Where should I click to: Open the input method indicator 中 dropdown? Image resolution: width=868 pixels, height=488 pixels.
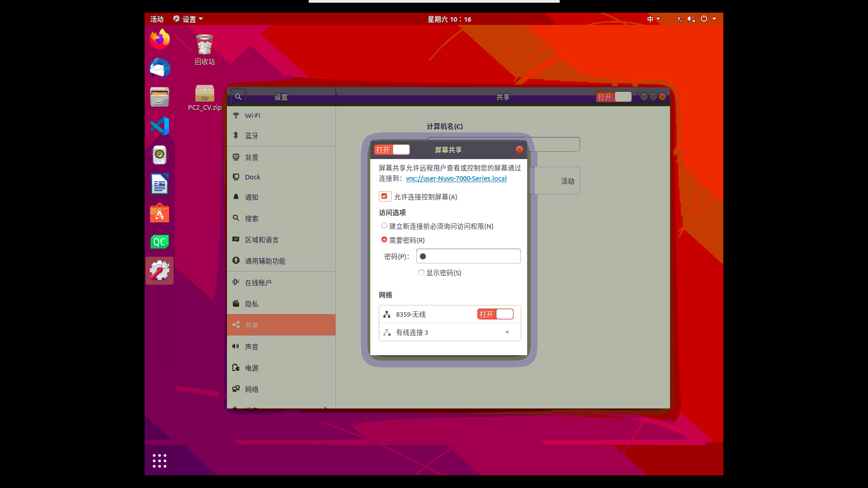pos(652,19)
